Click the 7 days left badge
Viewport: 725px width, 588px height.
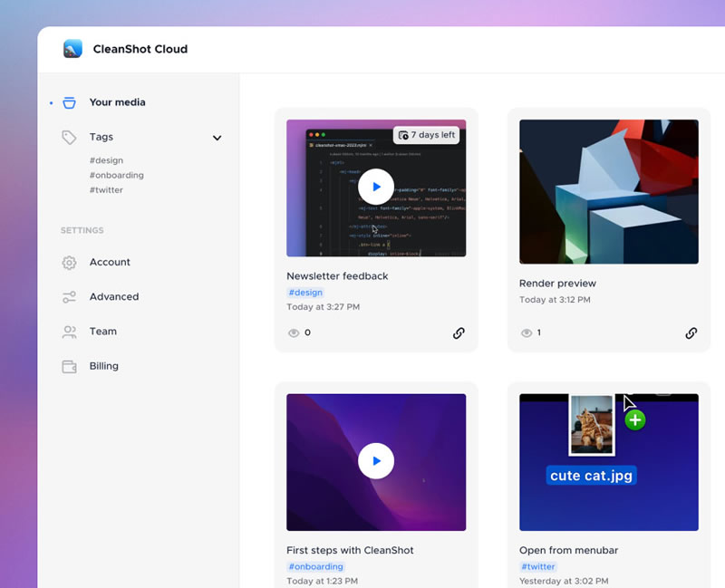pos(426,135)
